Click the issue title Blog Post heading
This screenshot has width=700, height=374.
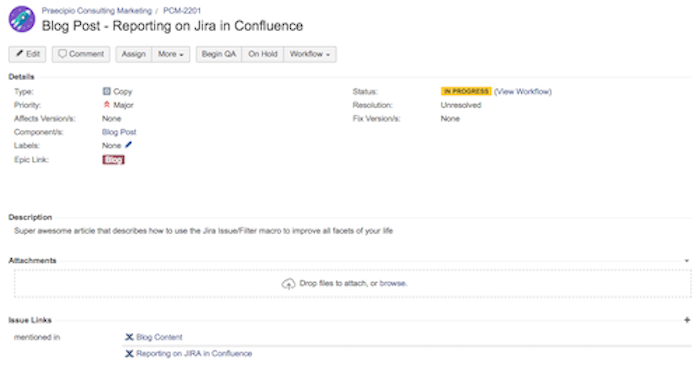click(172, 26)
